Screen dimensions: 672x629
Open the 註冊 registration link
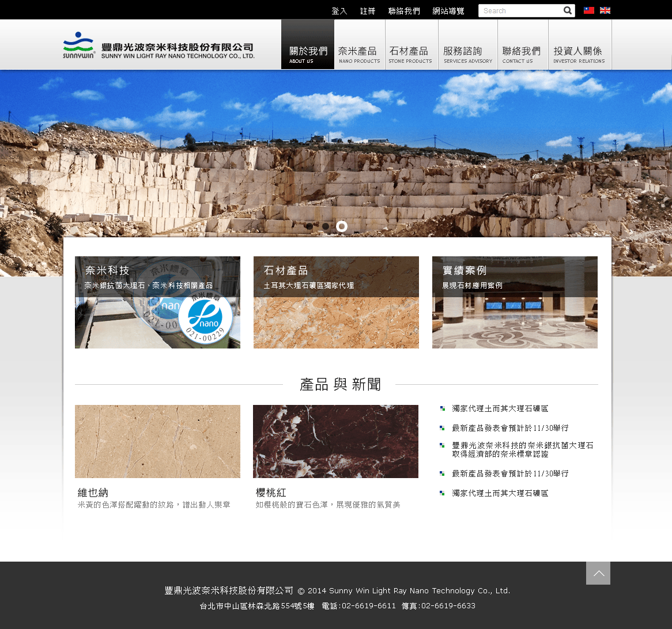point(368,10)
